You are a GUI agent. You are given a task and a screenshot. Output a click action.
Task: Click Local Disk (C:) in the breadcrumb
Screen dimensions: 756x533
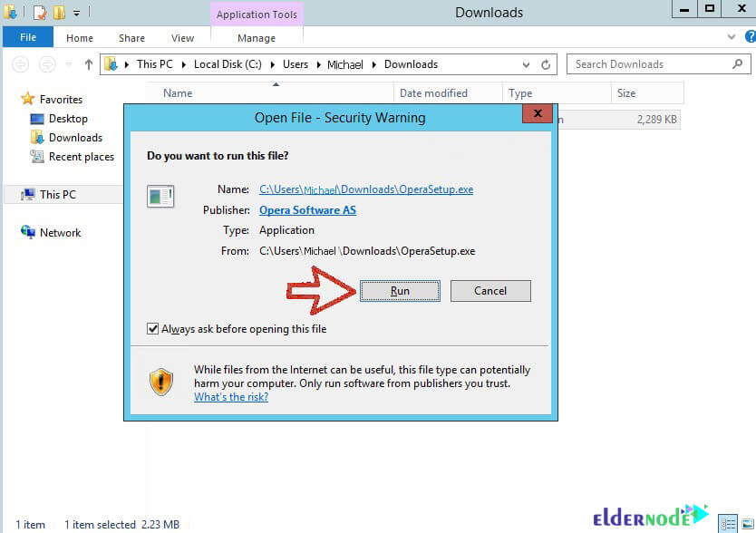tap(228, 64)
